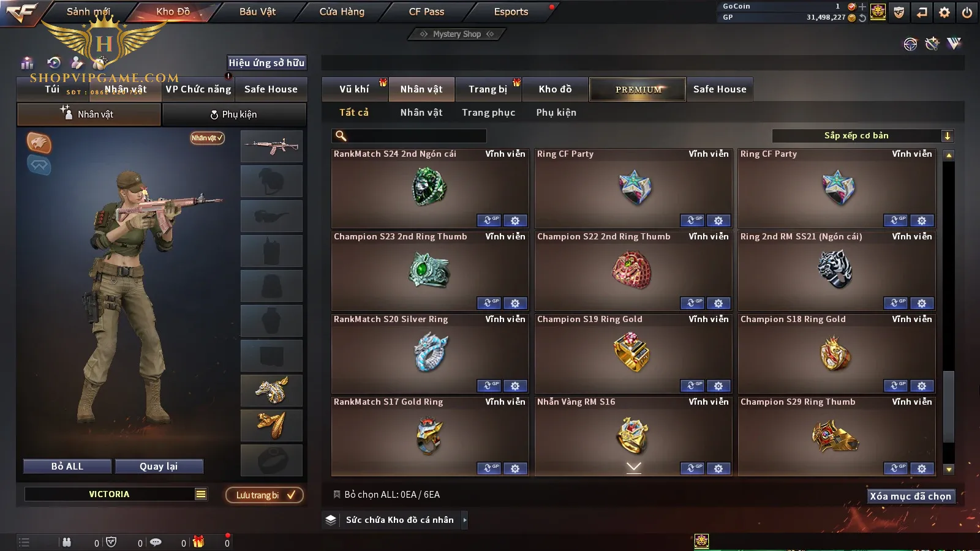Switch to the PREMIUM tab
Viewport: 980px width, 551px height.
[x=638, y=89]
